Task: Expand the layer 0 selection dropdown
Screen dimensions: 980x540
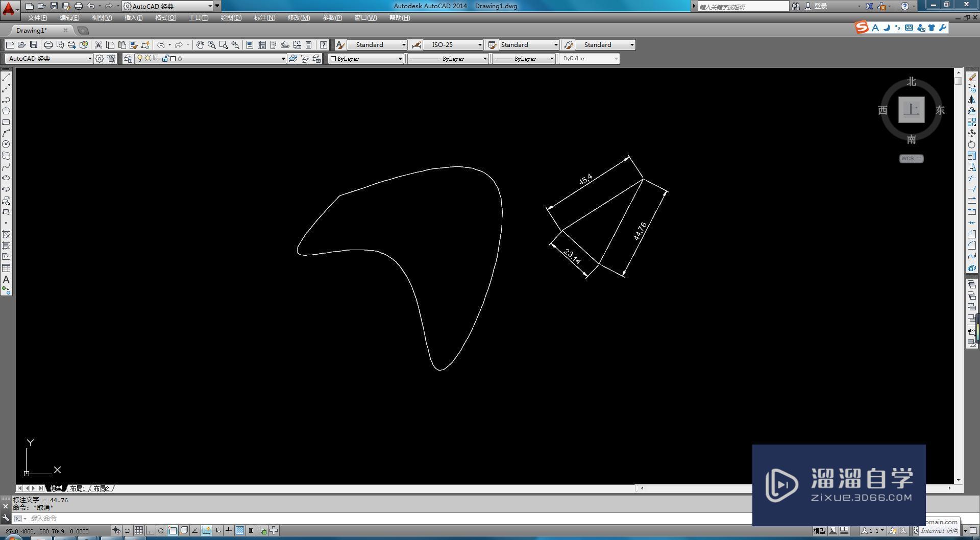Action: (x=283, y=59)
